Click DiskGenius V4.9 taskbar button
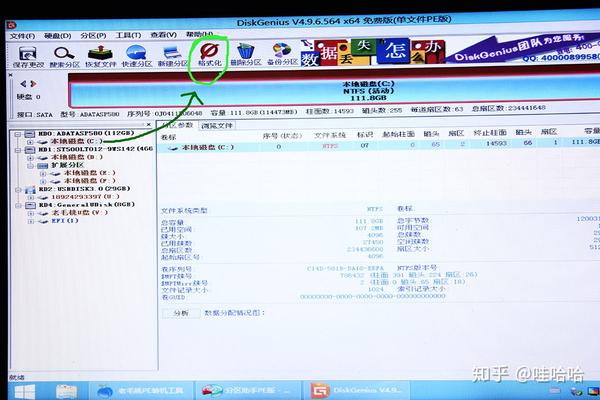The height and width of the screenshot is (400, 600). 357,390
